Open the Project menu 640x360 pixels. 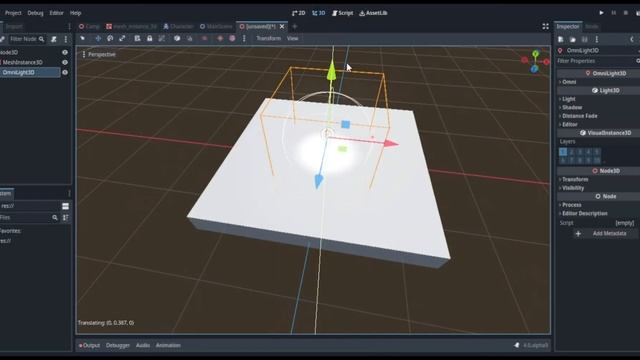coord(13,13)
